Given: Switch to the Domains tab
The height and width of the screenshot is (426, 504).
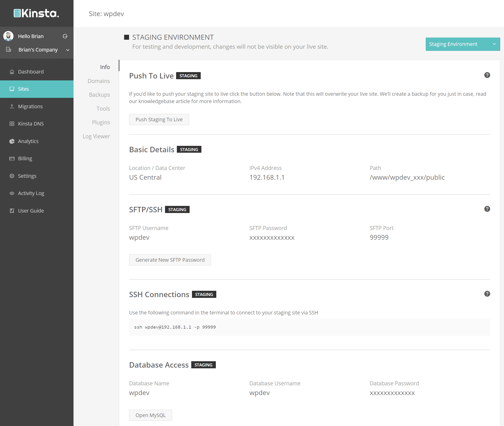Looking at the screenshot, I should click(x=99, y=81).
